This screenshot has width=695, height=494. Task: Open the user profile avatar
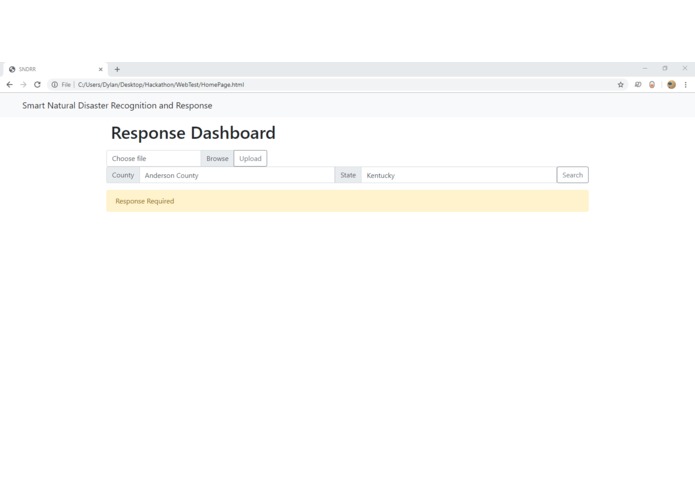(672, 85)
